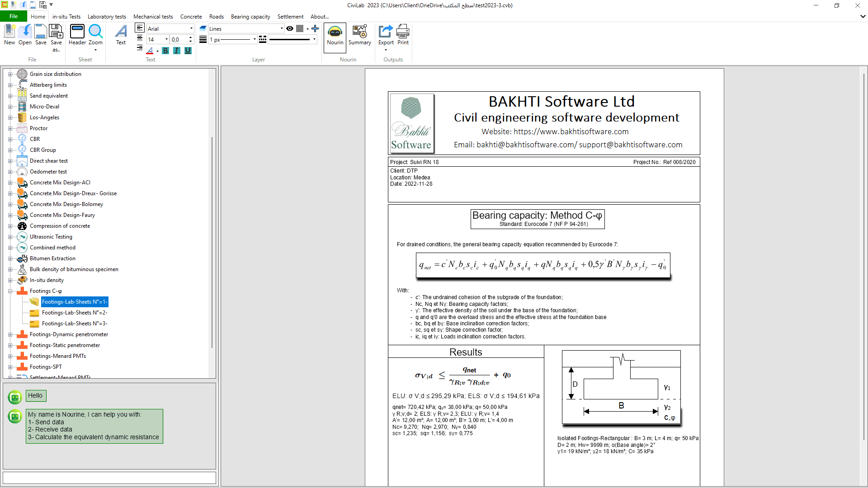868x488 pixels.
Task: Select Footings-Lab-Sheets N°=2- item
Action: pos(75,313)
